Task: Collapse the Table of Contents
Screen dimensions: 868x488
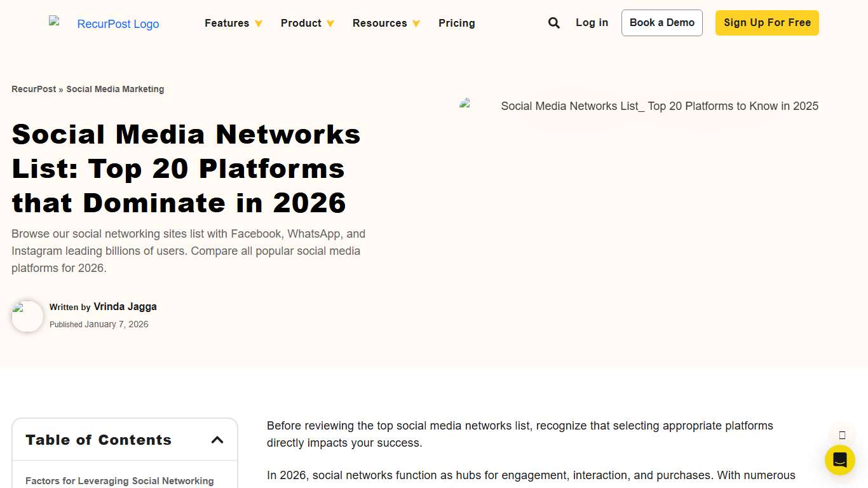Action: [x=217, y=438]
